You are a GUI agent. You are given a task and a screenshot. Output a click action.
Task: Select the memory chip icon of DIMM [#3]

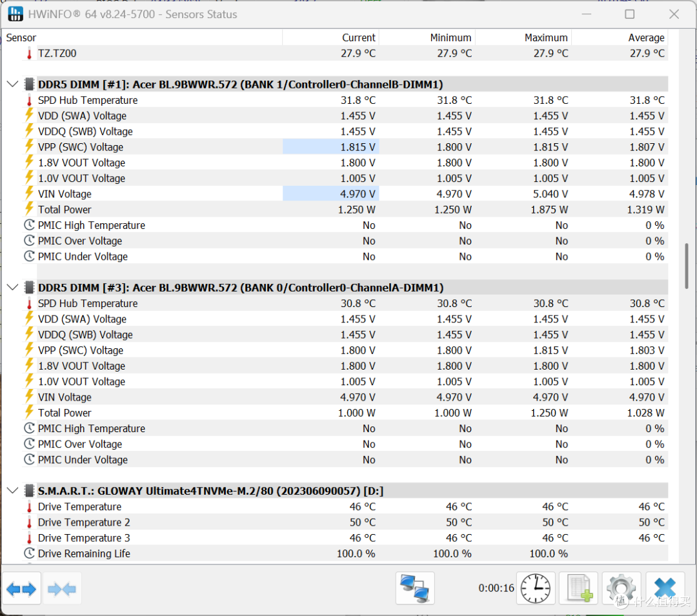[29, 287]
